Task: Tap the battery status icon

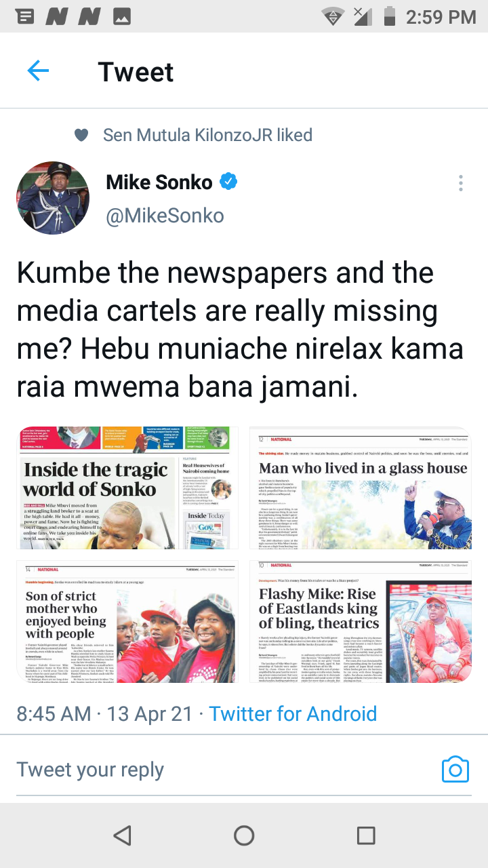Action: (389, 16)
